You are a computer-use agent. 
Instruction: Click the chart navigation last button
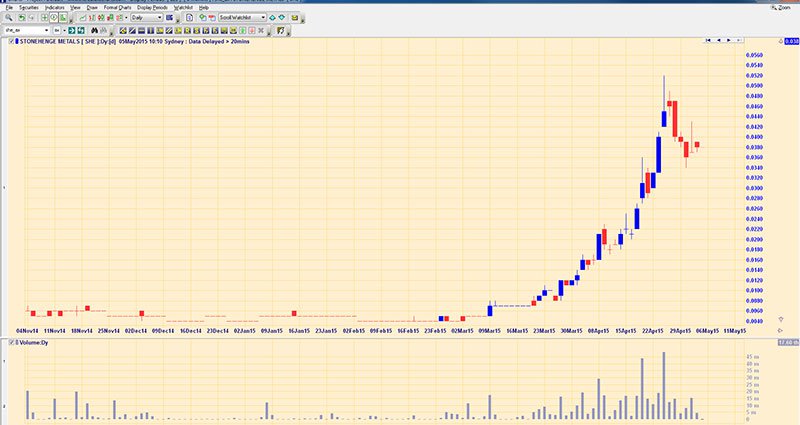(x=738, y=40)
